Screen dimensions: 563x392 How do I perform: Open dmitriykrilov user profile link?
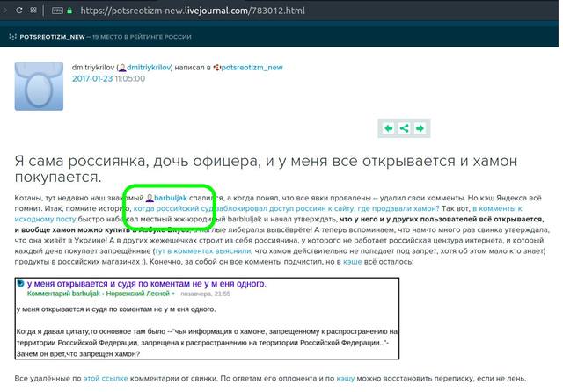[149, 68]
